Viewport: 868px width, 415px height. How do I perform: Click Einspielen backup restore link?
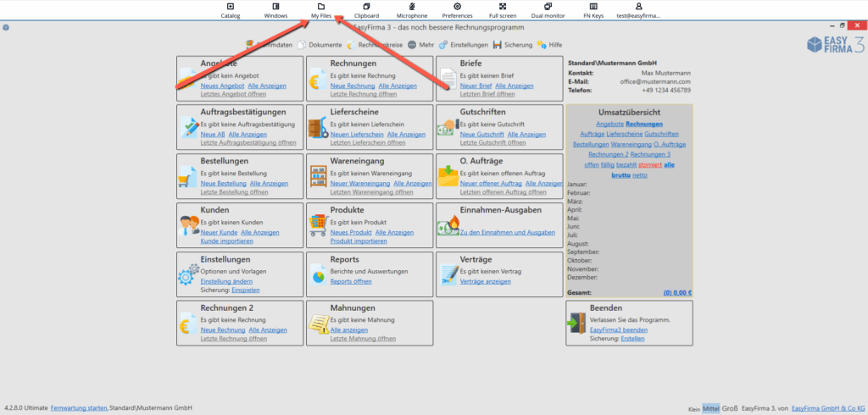click(x=245, y=290)
